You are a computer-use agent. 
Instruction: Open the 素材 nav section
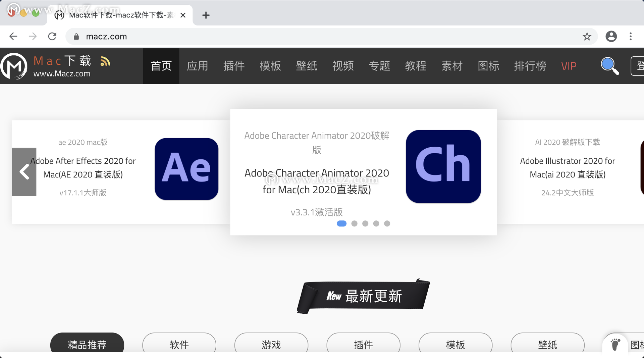click(x=452, y=66)
